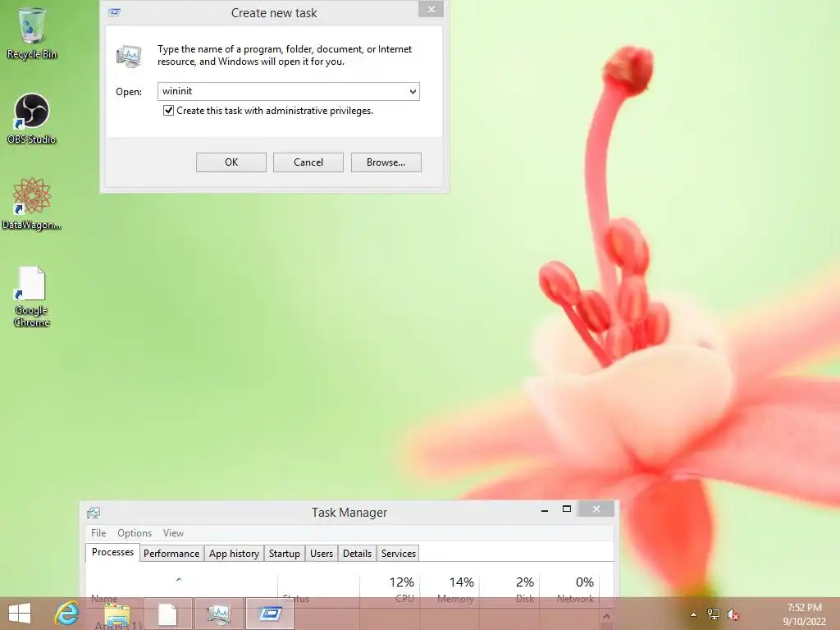This screenshot has height=630, width=840.
Task: Confirm with the OK button
Action: coord(231,162)
